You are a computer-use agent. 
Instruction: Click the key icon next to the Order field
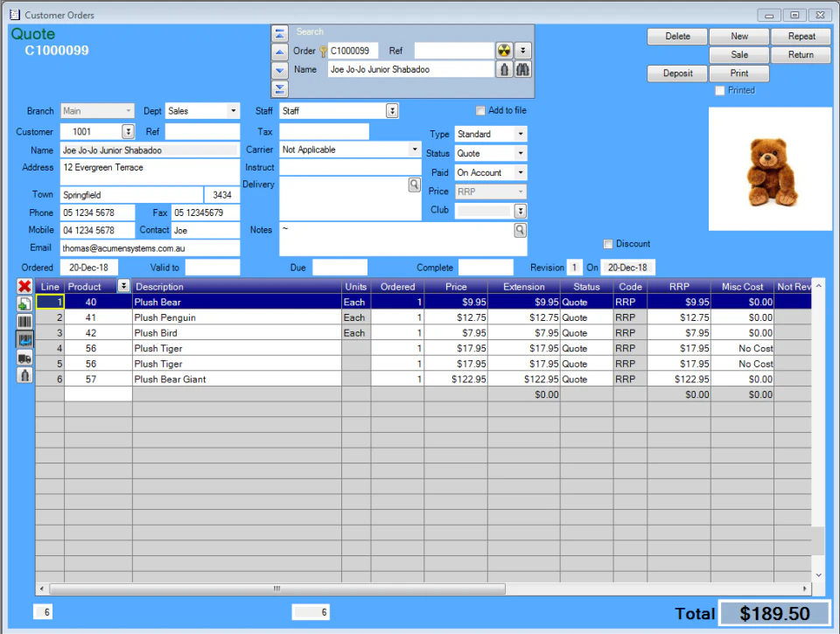(323, 51)
